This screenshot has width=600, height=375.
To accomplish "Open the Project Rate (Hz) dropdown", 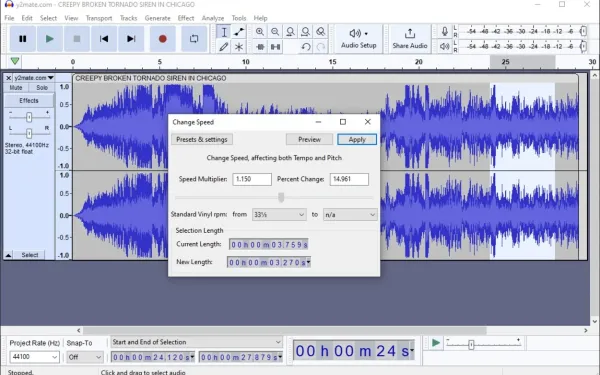I will pos(34,357).
